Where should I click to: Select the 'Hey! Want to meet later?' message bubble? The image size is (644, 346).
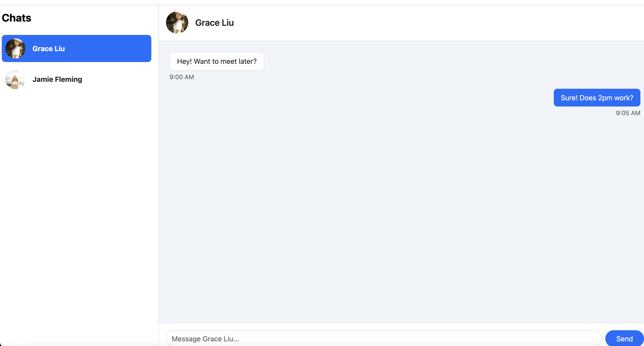point(216,61)
